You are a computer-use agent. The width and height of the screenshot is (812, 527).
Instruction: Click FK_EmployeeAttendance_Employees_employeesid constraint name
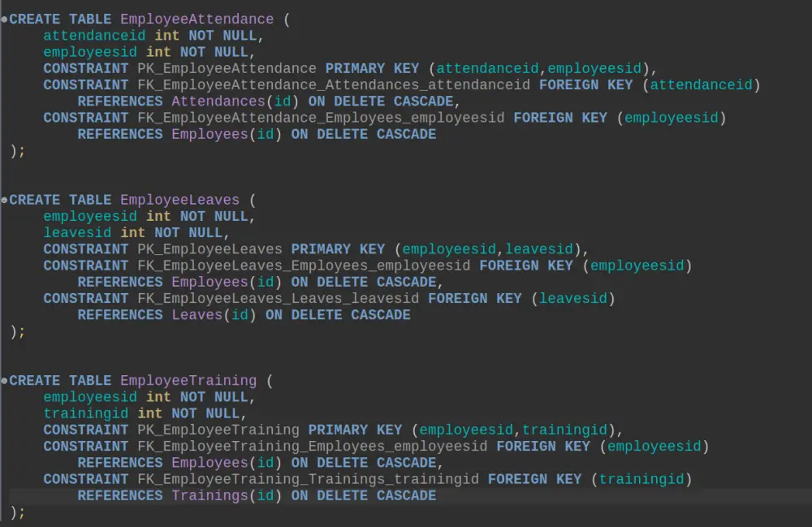(x=321, y=118)
